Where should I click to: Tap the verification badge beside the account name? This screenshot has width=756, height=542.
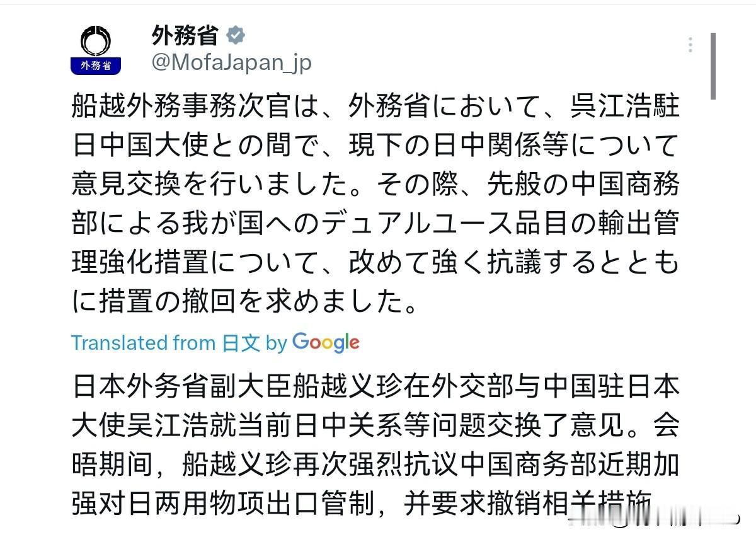(236, 37)
